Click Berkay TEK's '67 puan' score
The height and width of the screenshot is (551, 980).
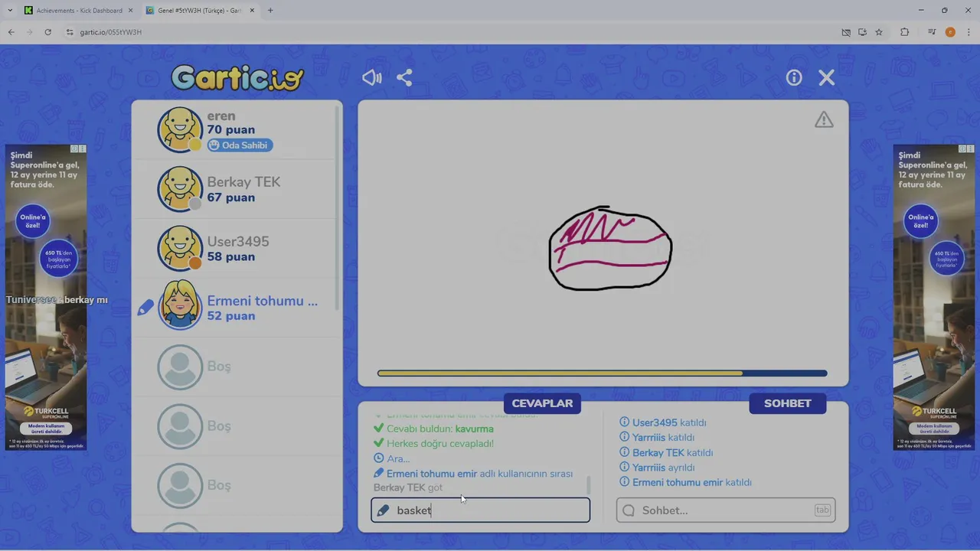(231, 197)
